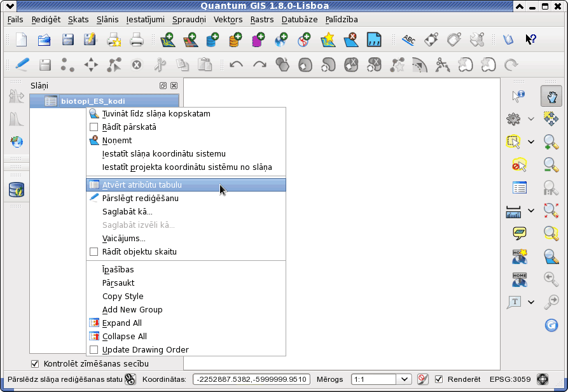This screenshot has height=392, width=568.
Task: Tick Update Drawing Order checkbox
Action: (94, 350)
